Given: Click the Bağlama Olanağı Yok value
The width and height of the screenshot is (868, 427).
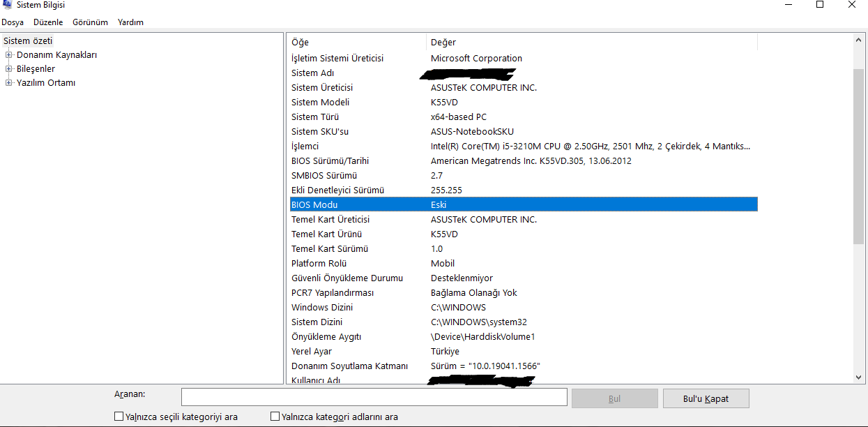Looking at the screenshot, I should [x=474, y=292].
